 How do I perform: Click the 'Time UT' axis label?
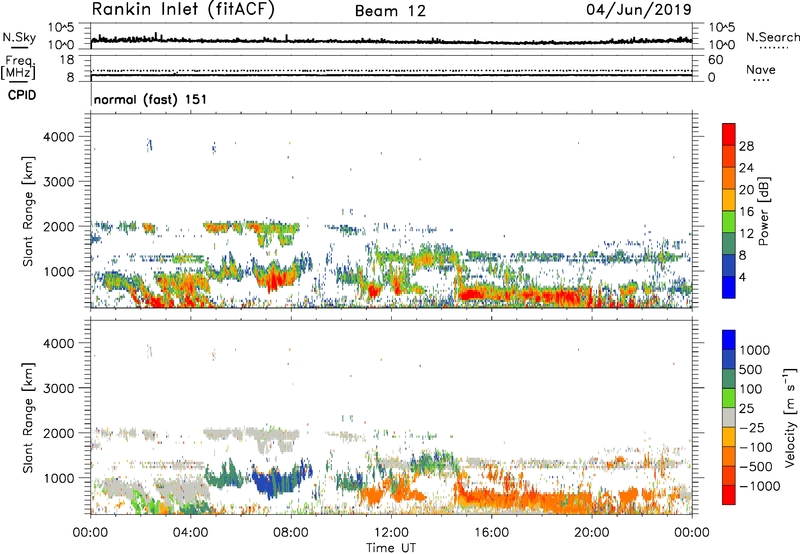pyautogui.click(x=391, y=548)
